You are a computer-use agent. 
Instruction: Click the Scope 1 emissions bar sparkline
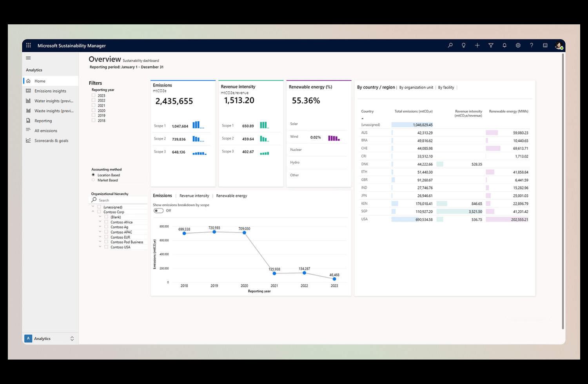[198, 125]
